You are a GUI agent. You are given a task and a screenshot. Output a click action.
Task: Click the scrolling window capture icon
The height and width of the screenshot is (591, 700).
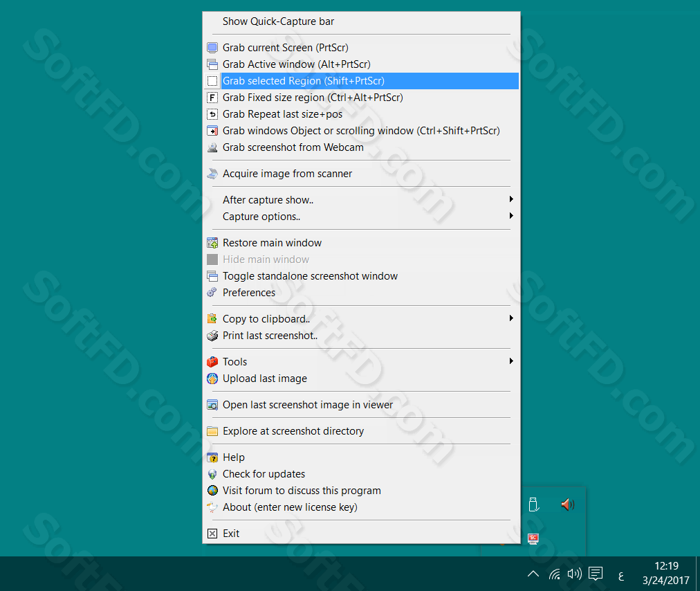point(212,131)
